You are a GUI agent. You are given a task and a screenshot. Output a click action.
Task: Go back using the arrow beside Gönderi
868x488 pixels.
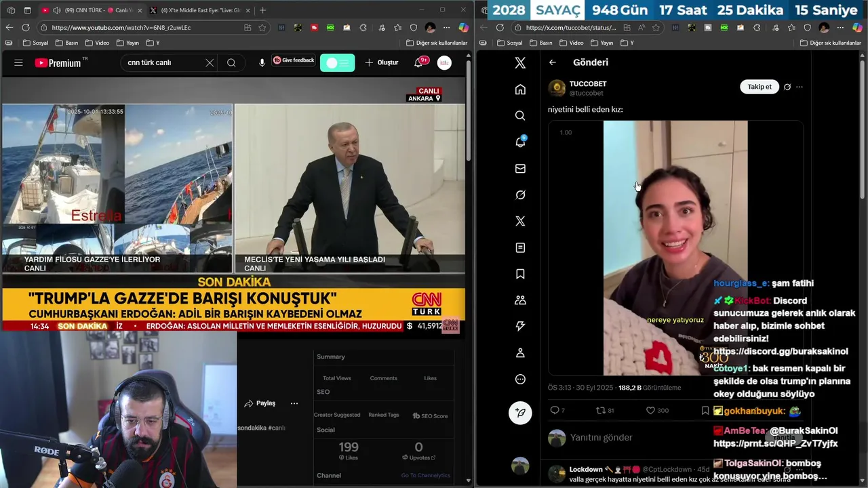click(x=553, y=62)
